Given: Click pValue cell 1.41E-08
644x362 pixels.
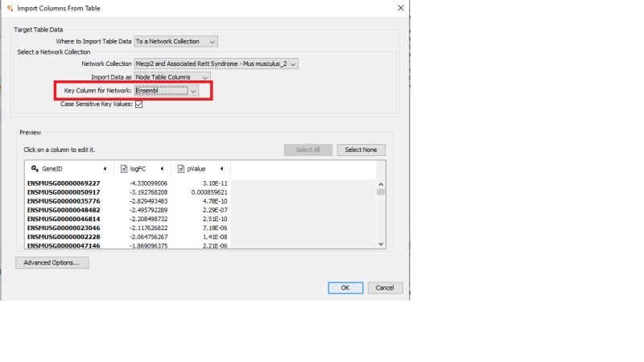Looking at the screenshot, I should [x=215, y=237].
